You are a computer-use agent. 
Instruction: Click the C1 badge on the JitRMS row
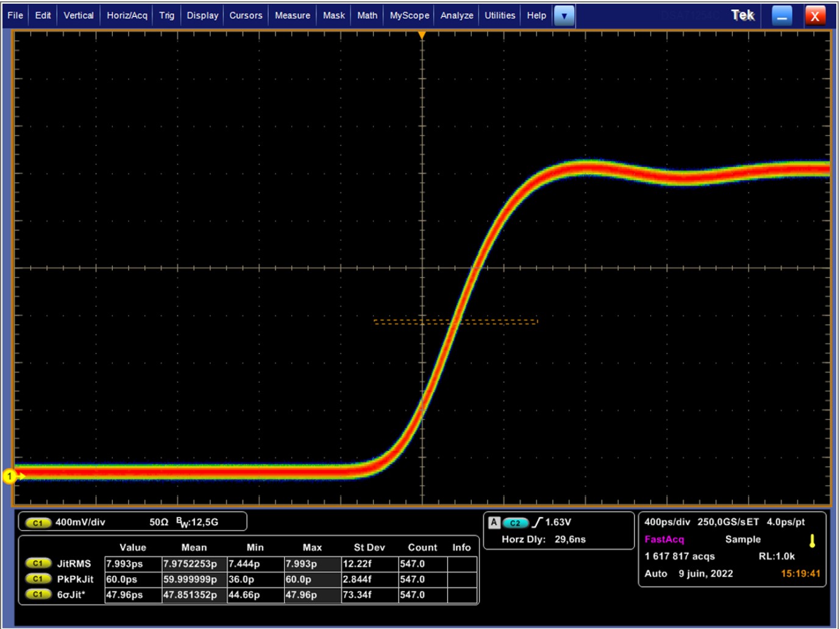point(38,564)
